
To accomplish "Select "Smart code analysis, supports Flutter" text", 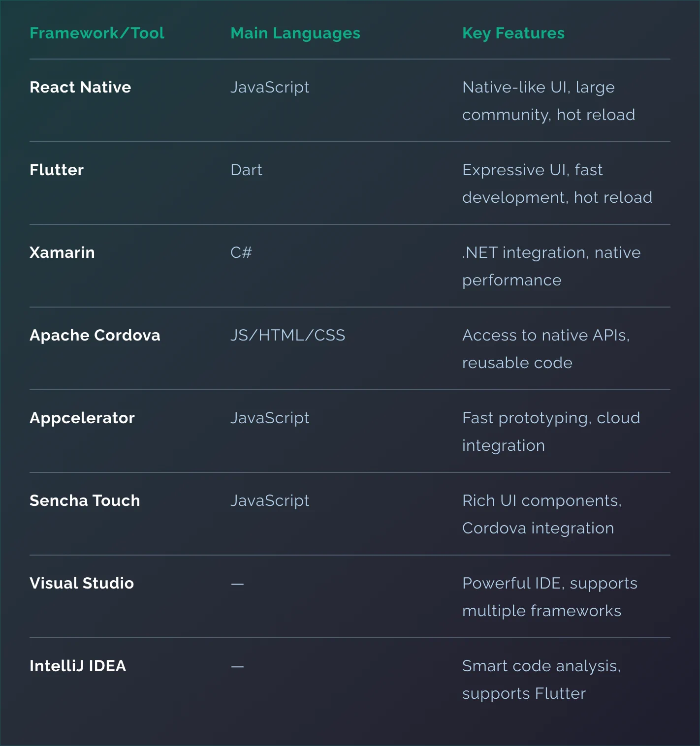I will click(x=541, y=680).
